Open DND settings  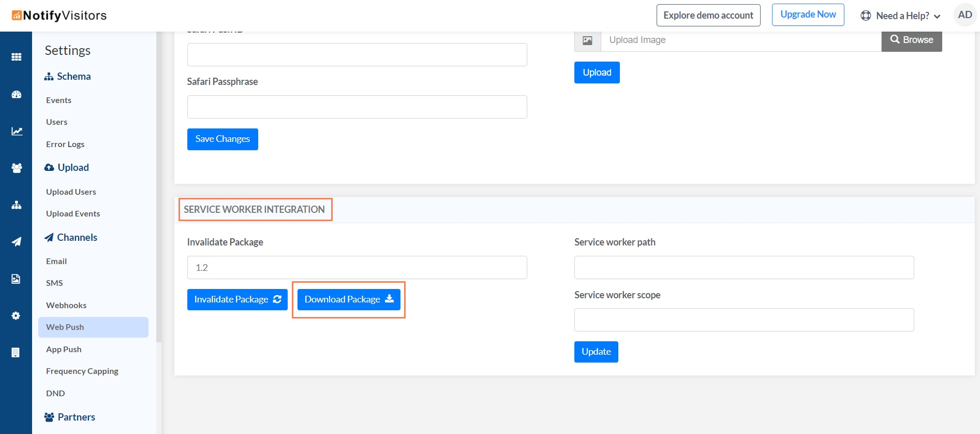tap(55, 394)
